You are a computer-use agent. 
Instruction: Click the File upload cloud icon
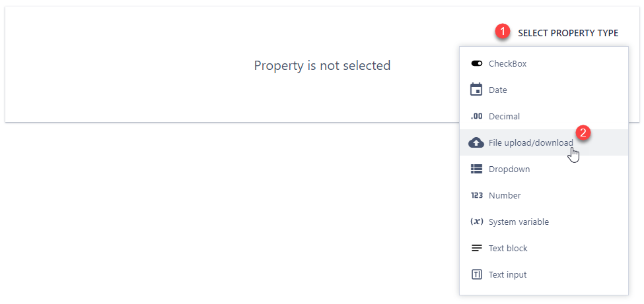pyautogui.click(x=476, y=142)
